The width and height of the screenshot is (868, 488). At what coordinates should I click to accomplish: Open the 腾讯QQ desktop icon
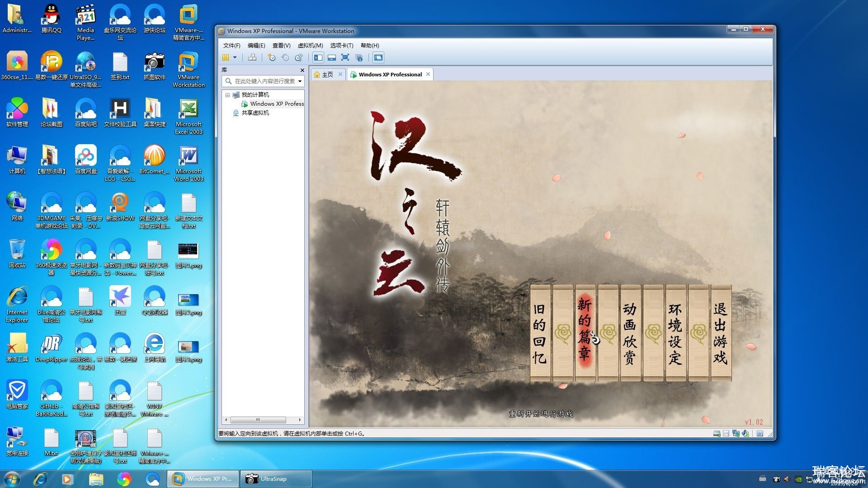click(51, 19)
